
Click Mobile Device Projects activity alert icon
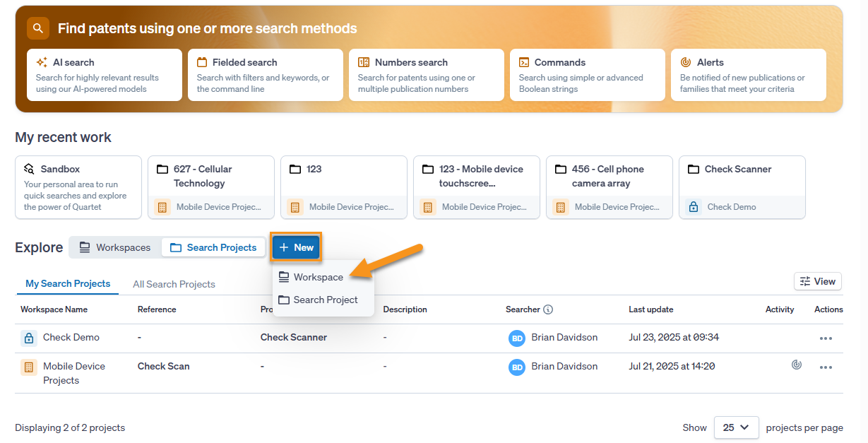tap(797, 365)
